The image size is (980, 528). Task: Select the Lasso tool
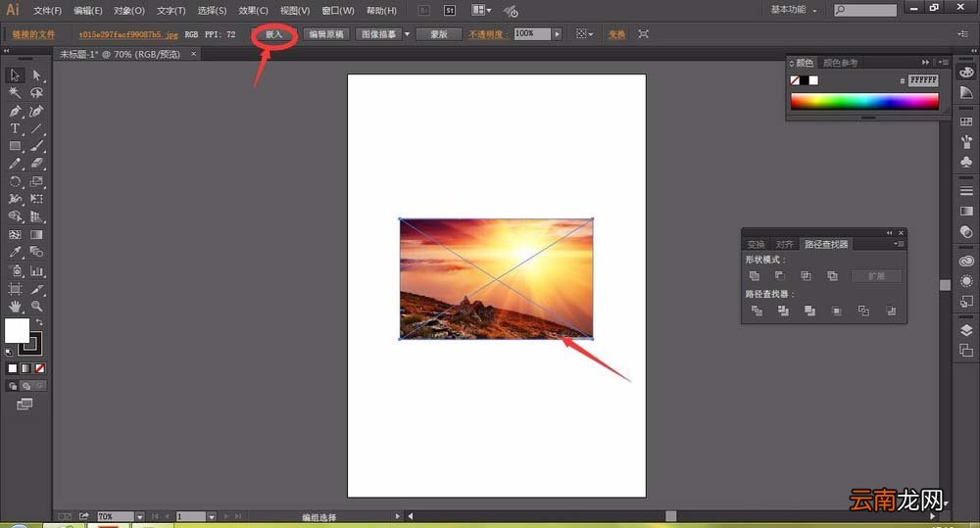(37, 93)
